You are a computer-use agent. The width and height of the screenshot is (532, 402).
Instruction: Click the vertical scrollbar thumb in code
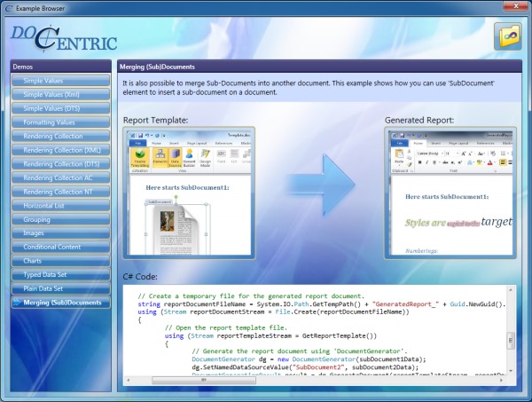[x=511, y=341]
